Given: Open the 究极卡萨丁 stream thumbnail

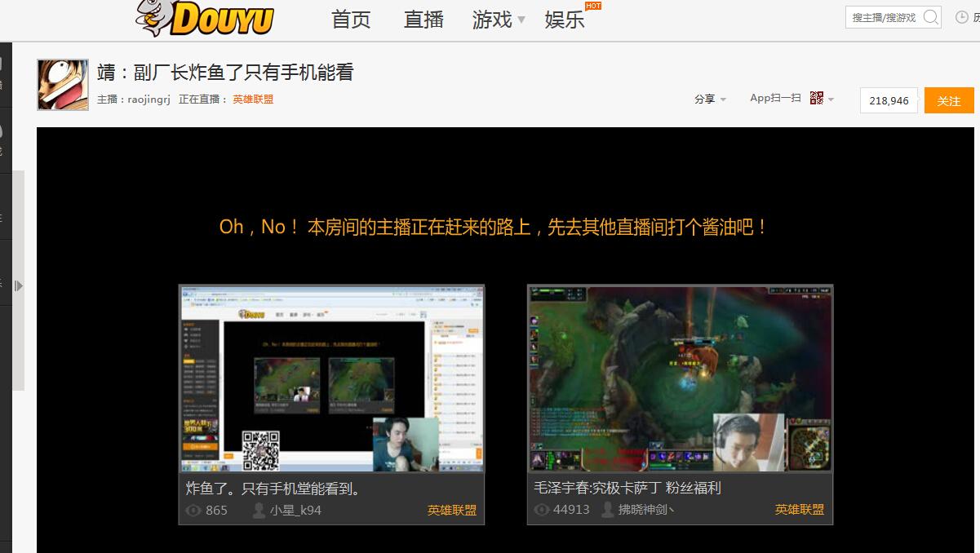Looking at the screenshot, I should (680, 378).
